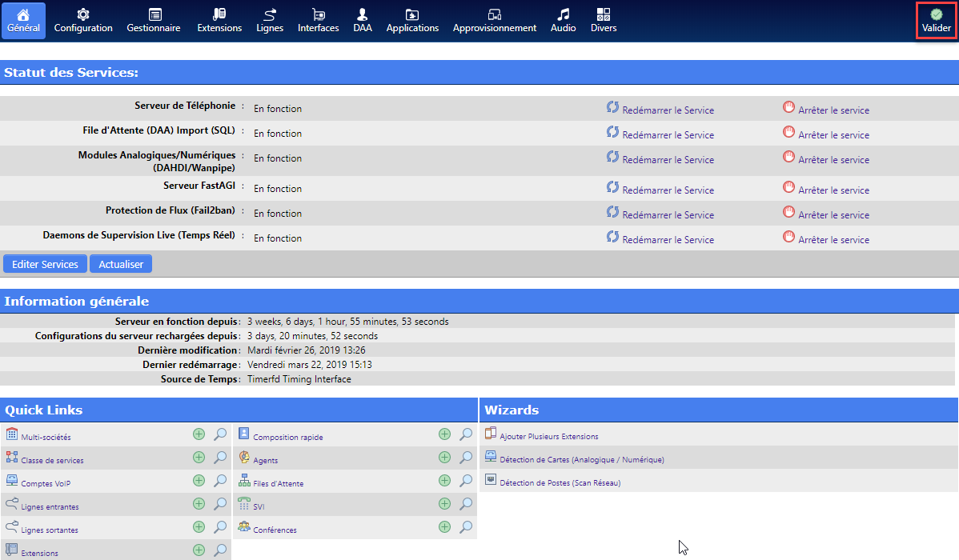This screenshot has width=959, height=560.
Task: Open the Extensions menu
Action: [219, 21]
